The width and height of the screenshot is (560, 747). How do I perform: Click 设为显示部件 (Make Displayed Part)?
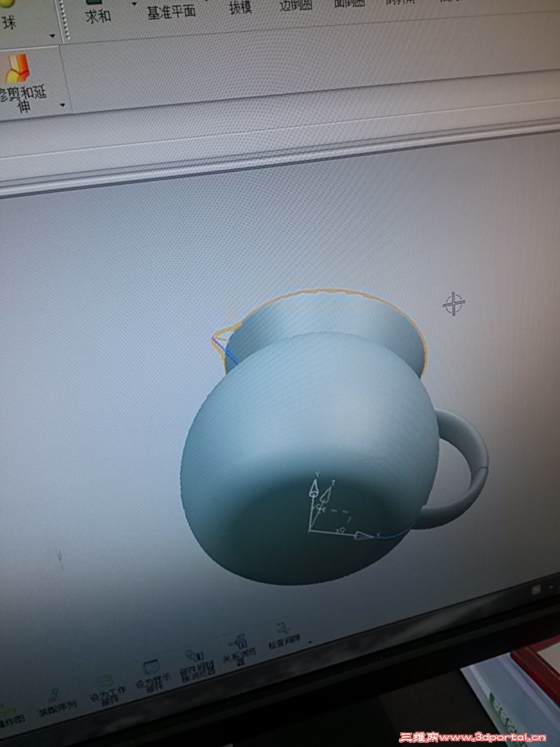pyautogui.click(x=153, y=675)
